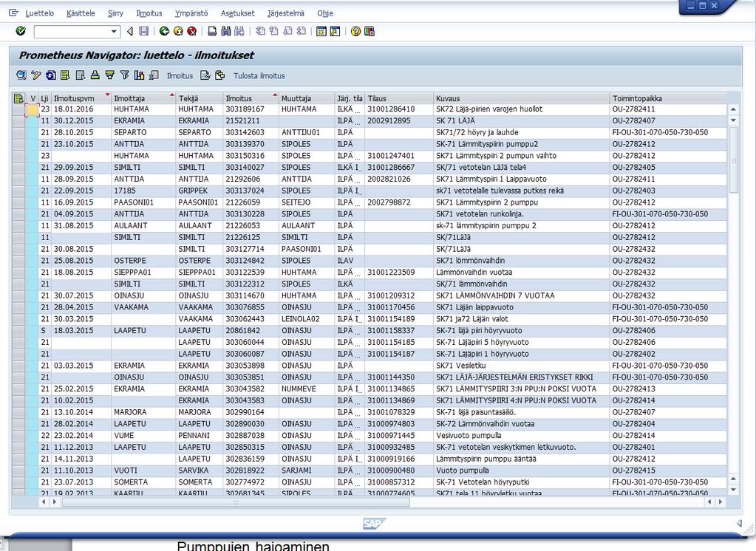Click the Previous Page icon

click(274, 31)
